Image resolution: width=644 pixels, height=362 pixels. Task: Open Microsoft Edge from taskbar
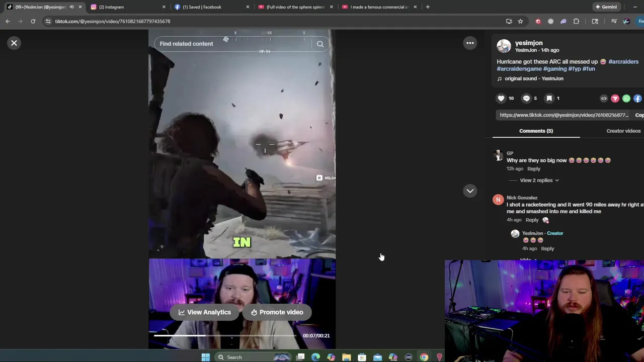[315, 357]
